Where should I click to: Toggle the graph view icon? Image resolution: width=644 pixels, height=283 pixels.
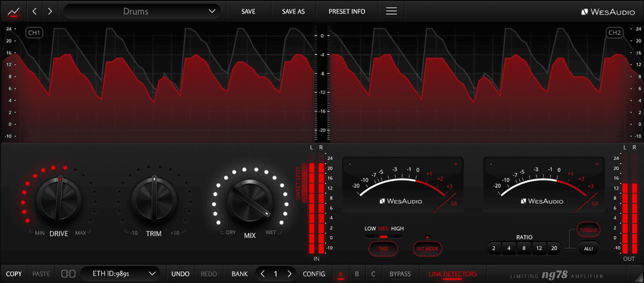coord(13,11)
